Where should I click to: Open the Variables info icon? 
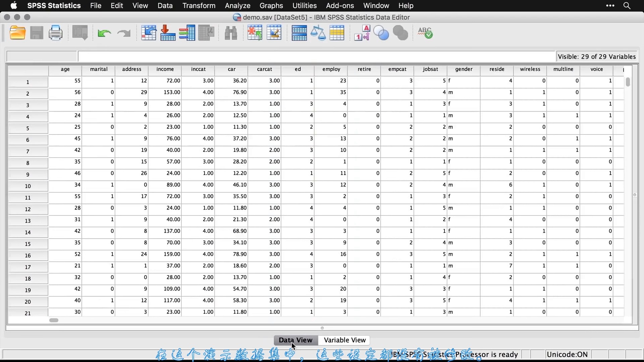click(x=187, y=33)
